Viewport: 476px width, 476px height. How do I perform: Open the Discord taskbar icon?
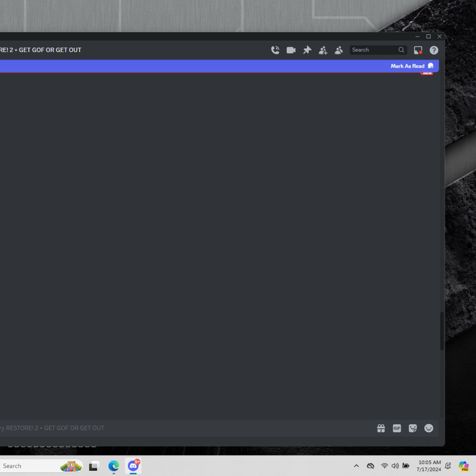[x=133, y=466]
